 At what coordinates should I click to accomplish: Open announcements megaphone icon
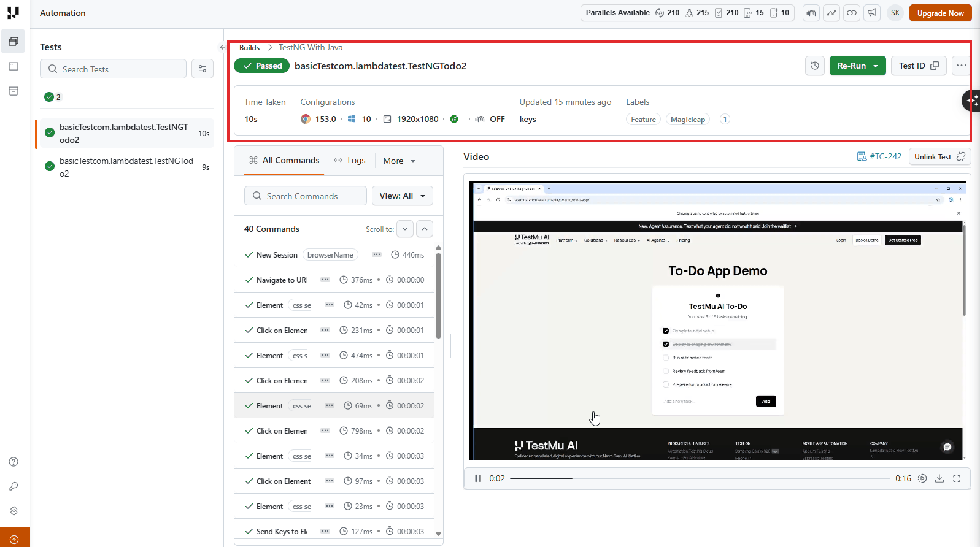872,13
